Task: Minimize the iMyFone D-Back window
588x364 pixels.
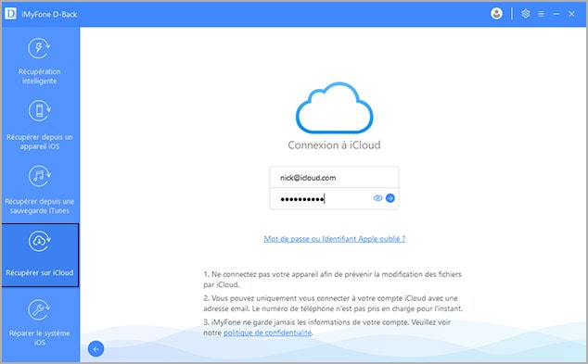Action: click(556, 14)
